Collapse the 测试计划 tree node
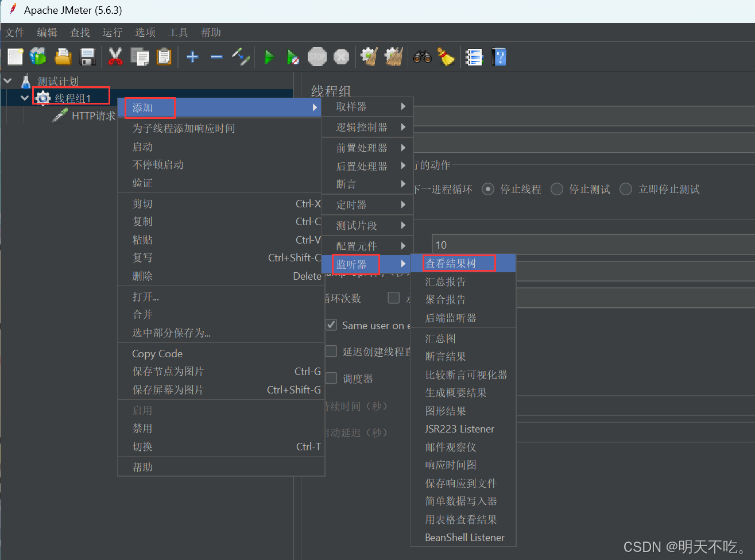755x560 pixels. click(8, 81)
